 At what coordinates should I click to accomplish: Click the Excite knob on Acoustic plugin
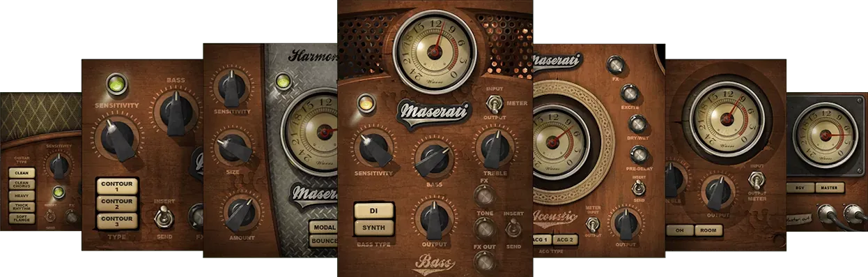coord(630,93)
